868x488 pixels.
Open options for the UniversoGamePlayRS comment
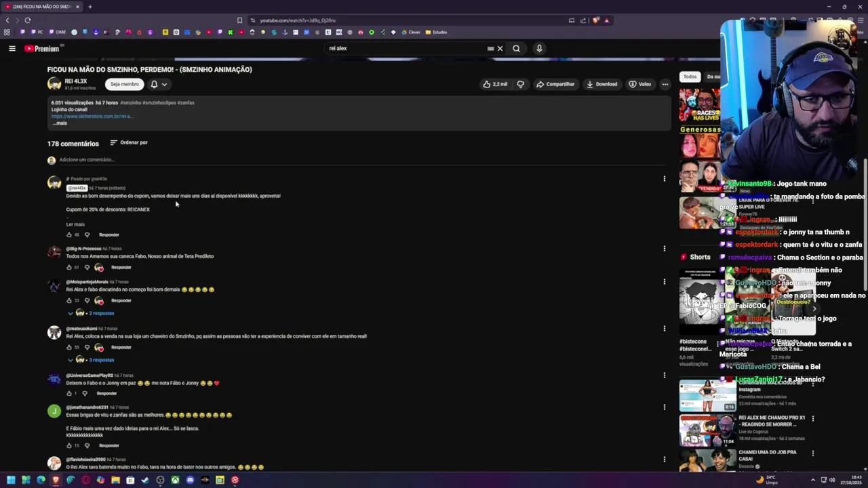[x=664, y=375]
